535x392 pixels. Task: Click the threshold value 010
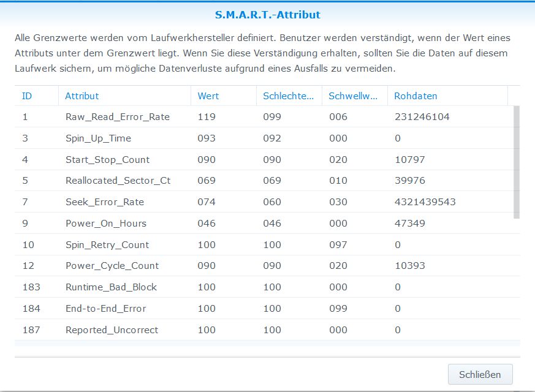click(x=338, y=181)
